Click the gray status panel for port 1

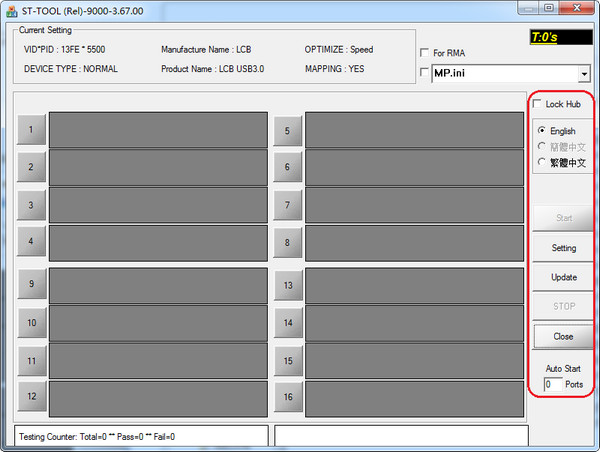(x=158, y=130)
